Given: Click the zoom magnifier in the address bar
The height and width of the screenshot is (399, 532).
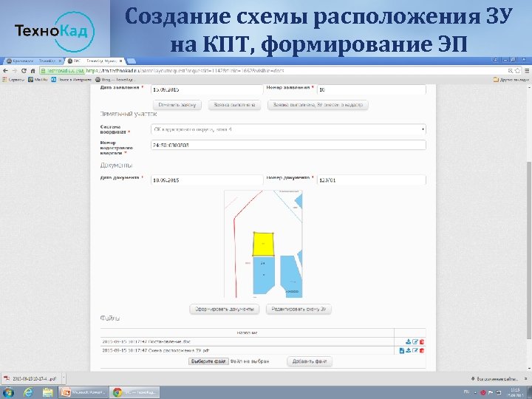Looking at the screenshot, I should pos(511,71).
